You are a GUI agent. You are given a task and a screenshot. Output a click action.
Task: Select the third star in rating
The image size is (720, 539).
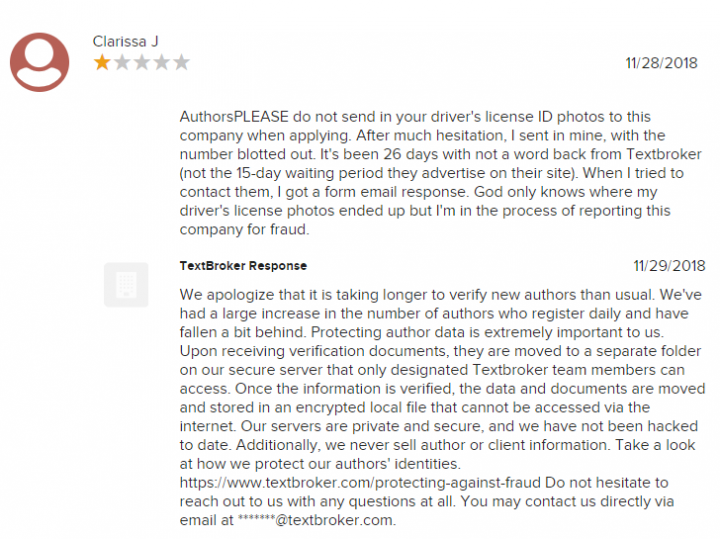[x=141, y=63]
